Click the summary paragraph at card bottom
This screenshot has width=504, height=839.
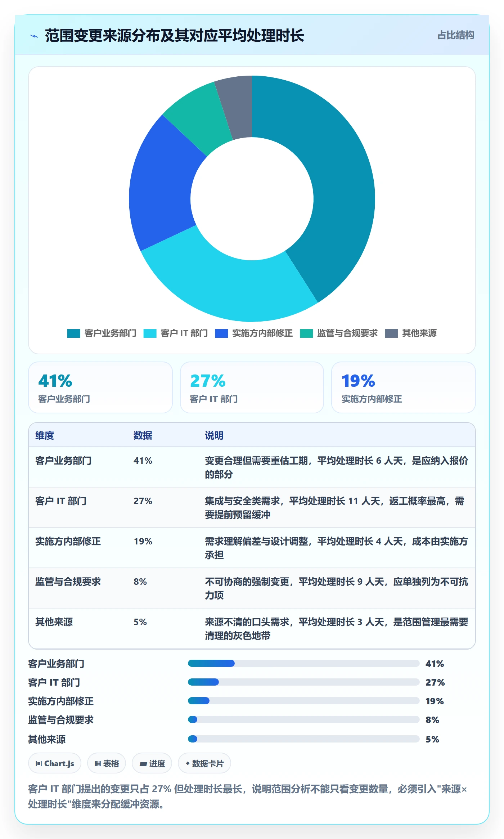pos(248,797)
